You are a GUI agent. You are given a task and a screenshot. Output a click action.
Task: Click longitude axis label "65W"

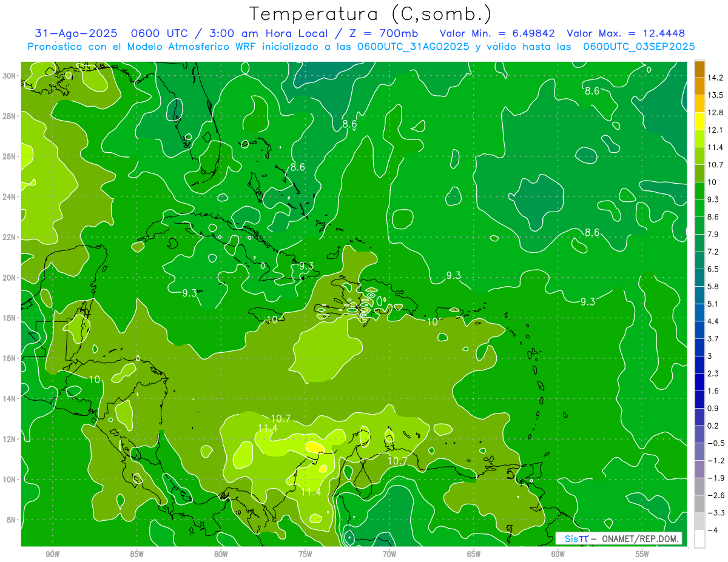click(474, 554)
